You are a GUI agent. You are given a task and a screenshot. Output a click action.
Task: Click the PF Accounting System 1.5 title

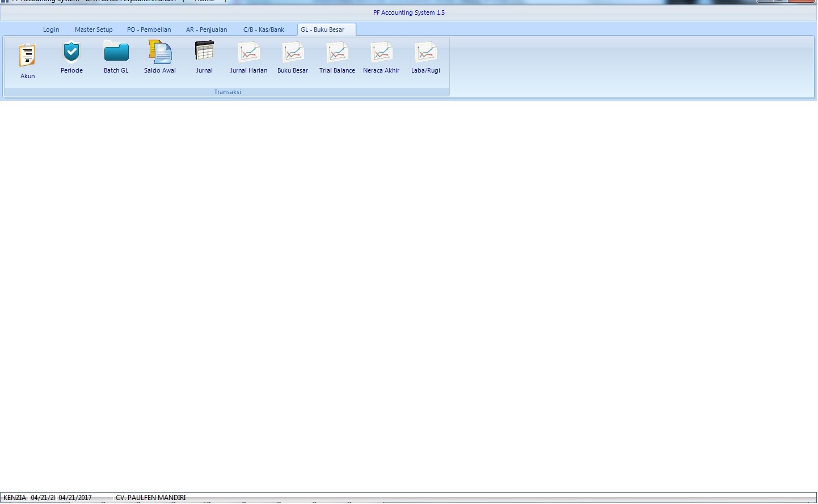point(408,12)
